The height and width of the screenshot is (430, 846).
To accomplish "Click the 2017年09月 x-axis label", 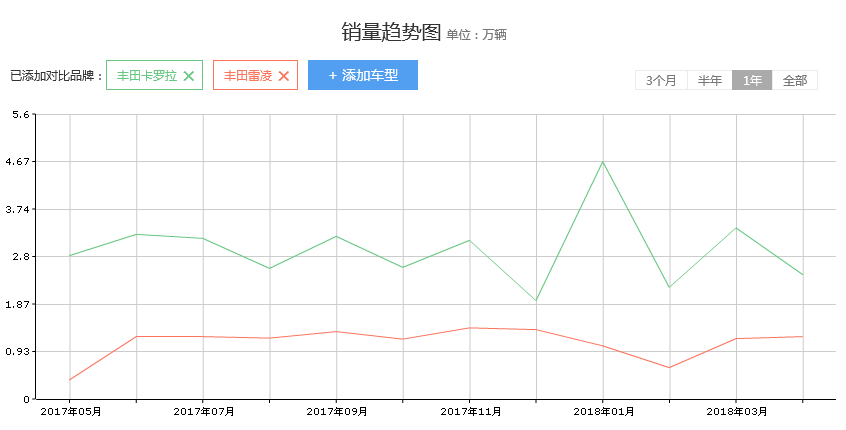I will (336, 411).
